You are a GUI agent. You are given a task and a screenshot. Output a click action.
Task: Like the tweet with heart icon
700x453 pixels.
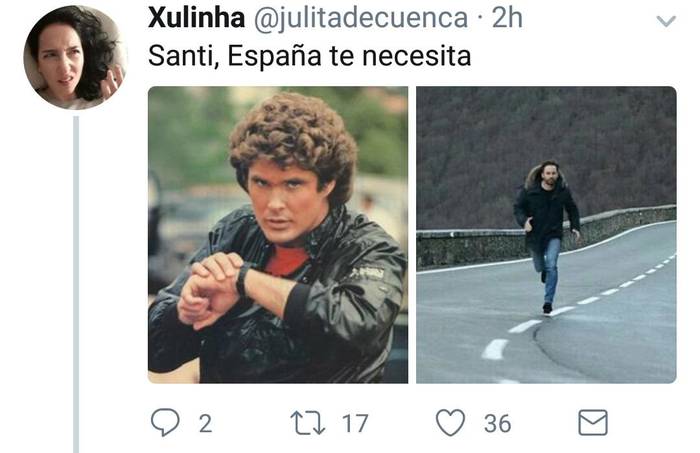(450, 422)
